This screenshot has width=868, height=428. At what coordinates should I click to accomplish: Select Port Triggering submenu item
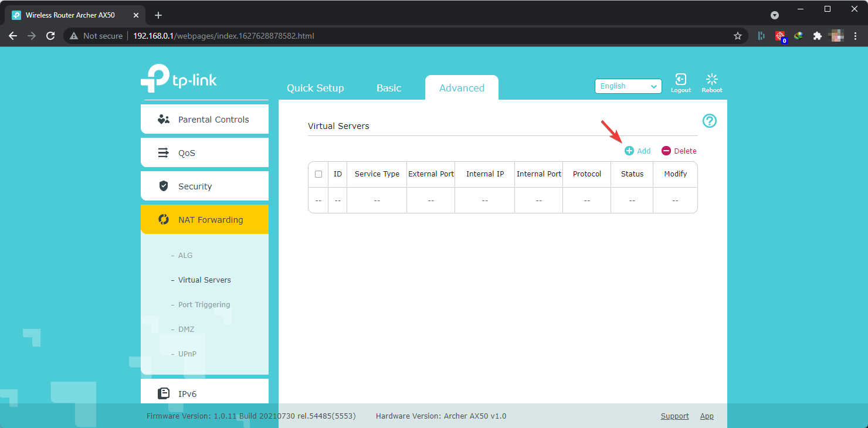204,305
